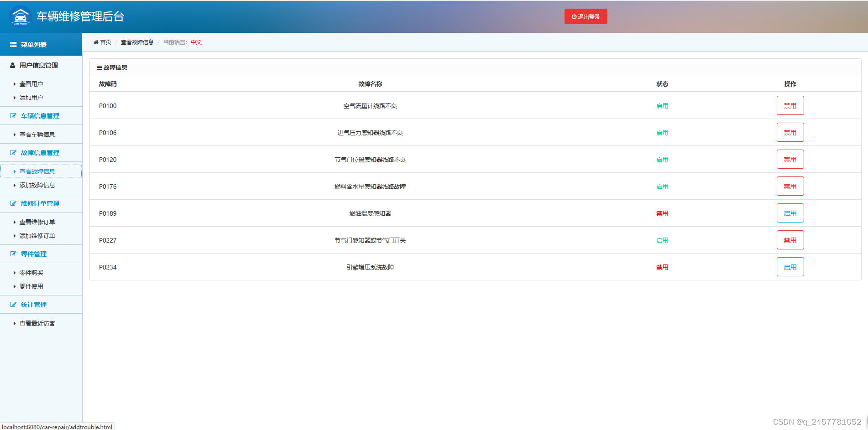Click fault code cell P0234
Image resolution: width=868 pixels, height=430 pixels.
(x=108, y=267)
